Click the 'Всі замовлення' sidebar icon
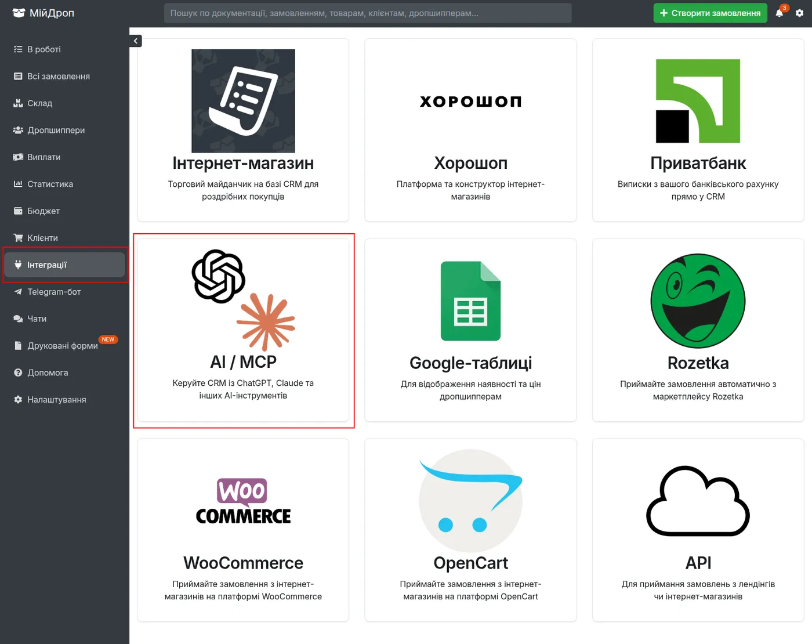The width and height of the screenshot is (812, 644). point(18,76)
